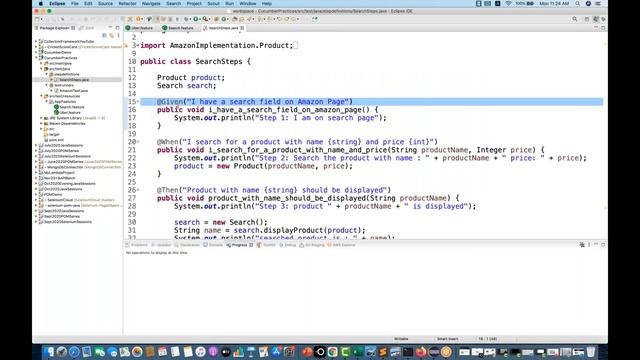
Task: Click the Open Perspective toolbar icon
Action: click(x=587, y=19)
